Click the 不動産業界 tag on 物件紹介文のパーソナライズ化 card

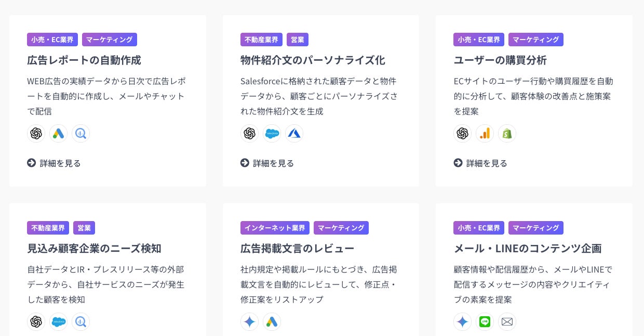click(261, 40)
